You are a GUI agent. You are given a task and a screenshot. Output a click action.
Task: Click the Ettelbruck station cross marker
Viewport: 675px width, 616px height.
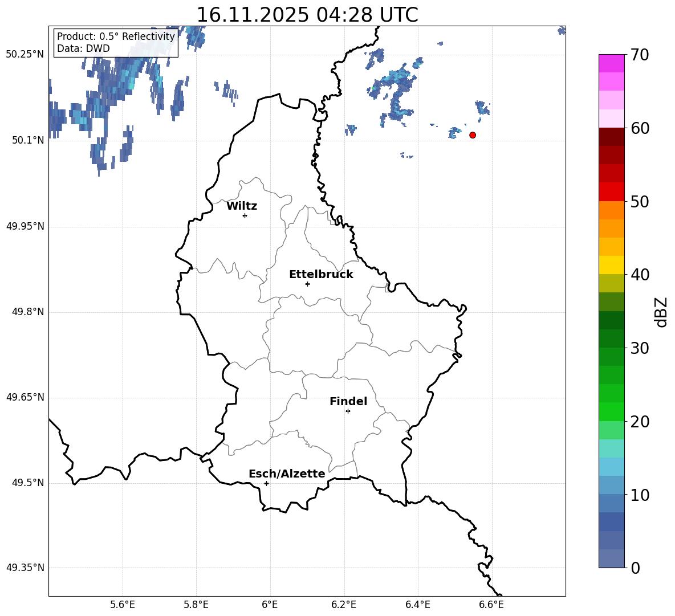click(307, 284)
